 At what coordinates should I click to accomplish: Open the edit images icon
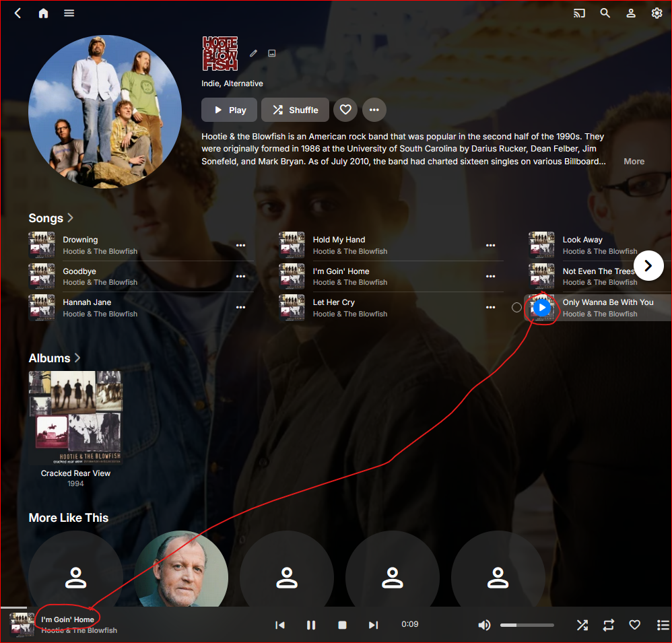(x=272, y=53)
